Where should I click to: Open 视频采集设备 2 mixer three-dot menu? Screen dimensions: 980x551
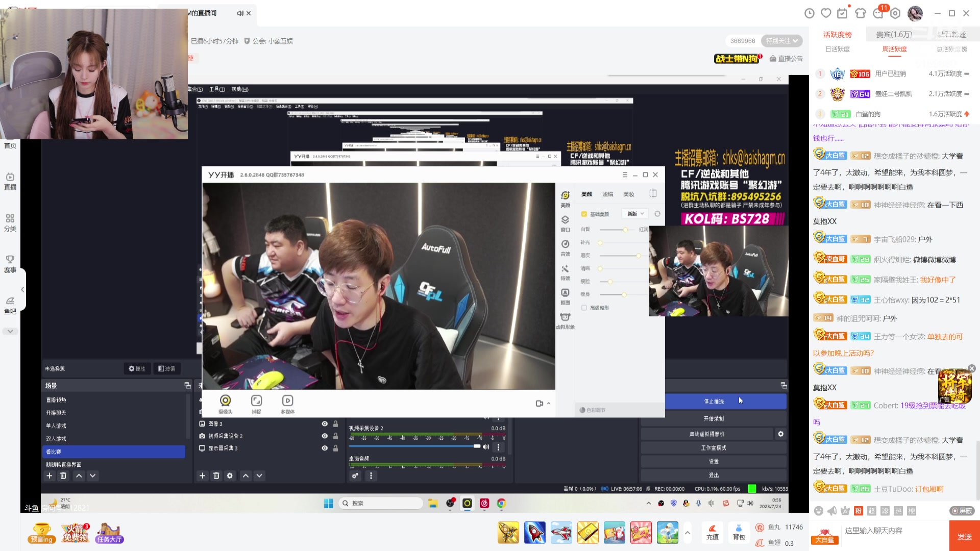498,447
